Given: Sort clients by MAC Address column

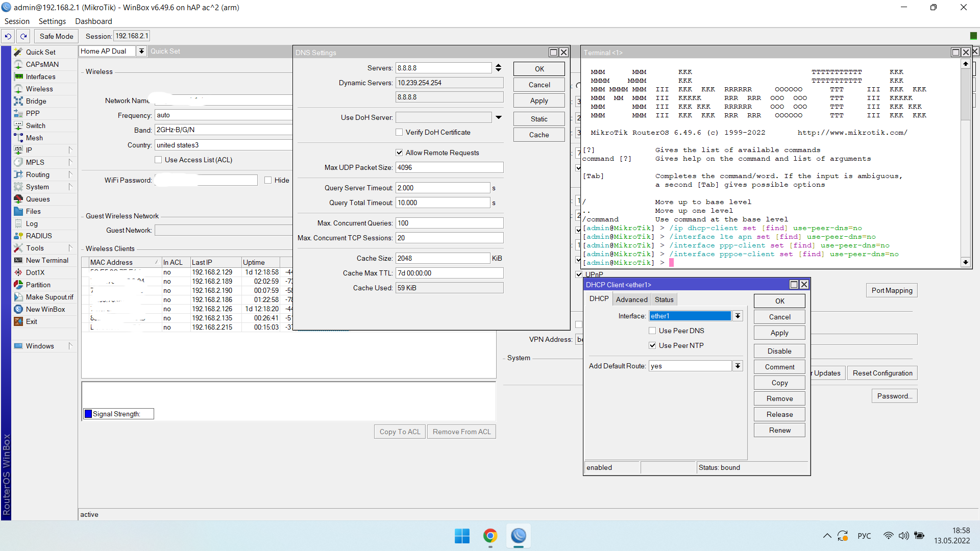Looking at the screenshot, I should pyautogui.click(x=124, y=262).
